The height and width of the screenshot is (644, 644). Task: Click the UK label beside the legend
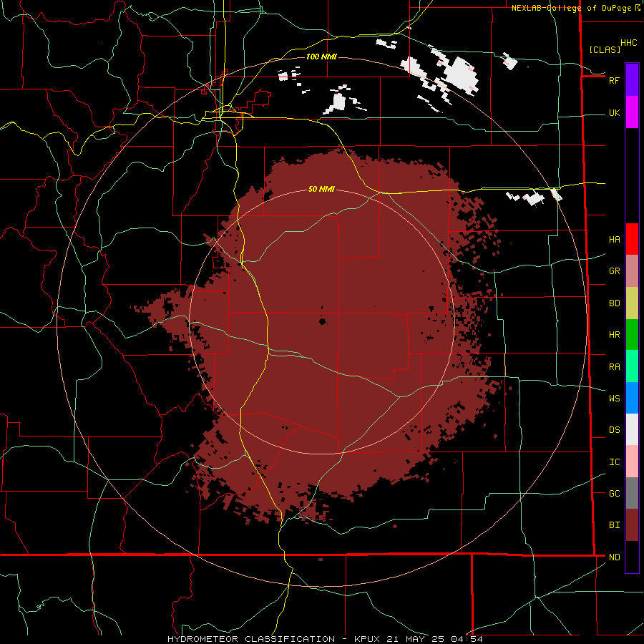pos(615,112)
